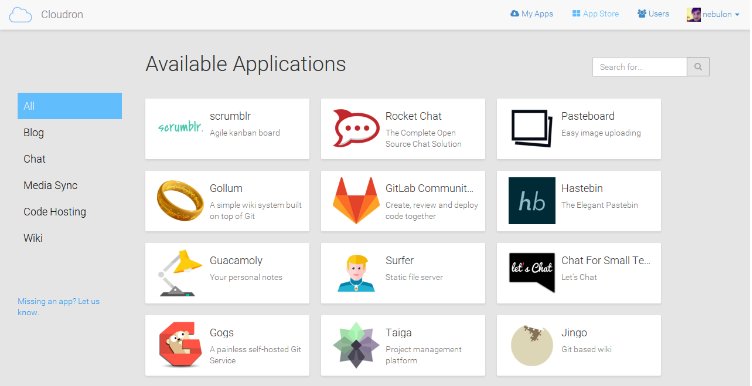This screenshot has width=752, height=386.
Task: Click Missing an app? Let us know
Action: pos(59,306)
